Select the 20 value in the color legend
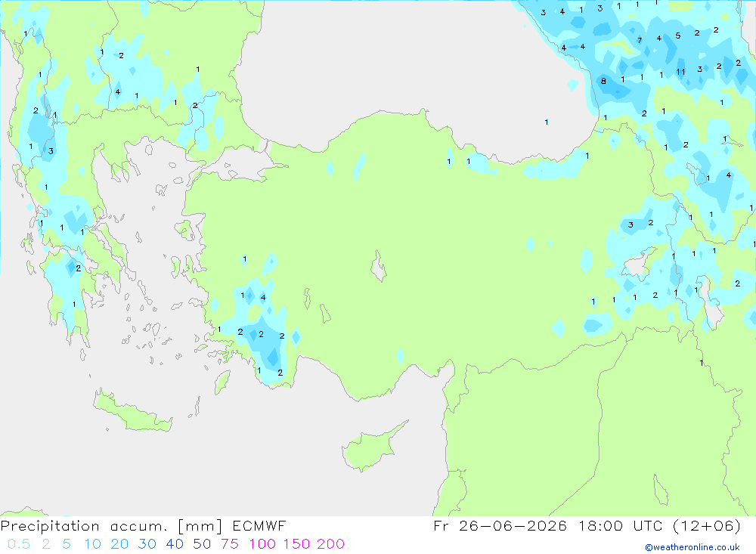 coord(119,544)
